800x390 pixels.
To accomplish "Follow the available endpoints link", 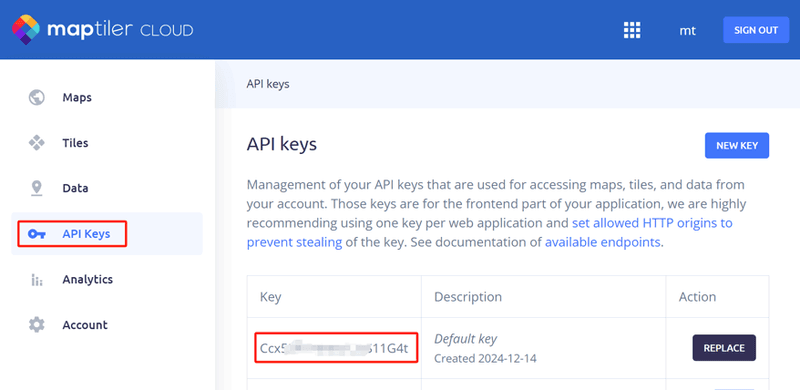I will pos(603,242).
